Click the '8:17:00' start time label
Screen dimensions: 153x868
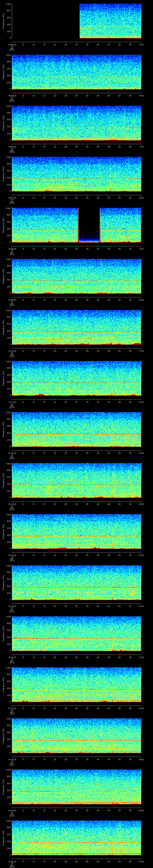pyautogui.click(x=12, y=708)
